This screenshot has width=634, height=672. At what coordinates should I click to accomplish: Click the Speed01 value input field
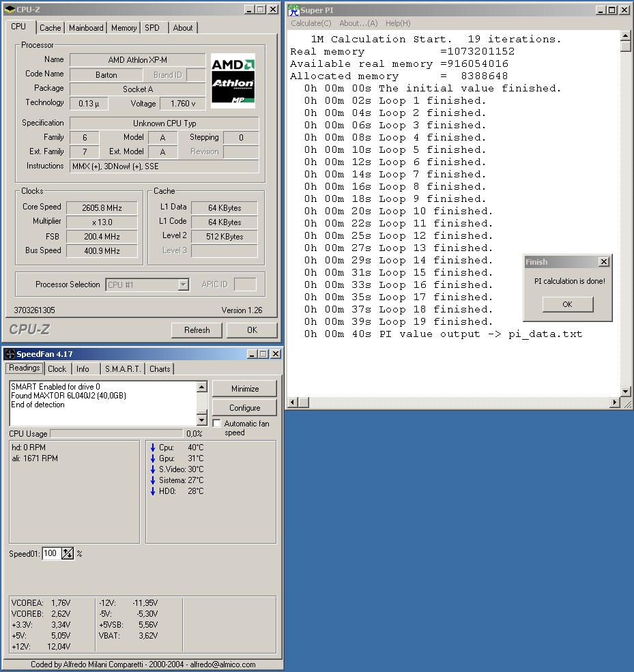tap(53, 553)
